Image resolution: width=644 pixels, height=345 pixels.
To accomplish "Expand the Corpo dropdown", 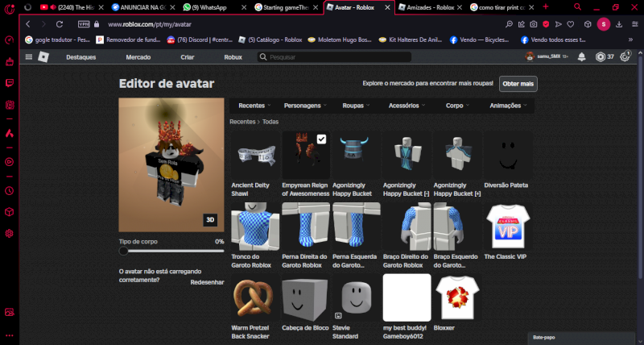I will [457, 106].
